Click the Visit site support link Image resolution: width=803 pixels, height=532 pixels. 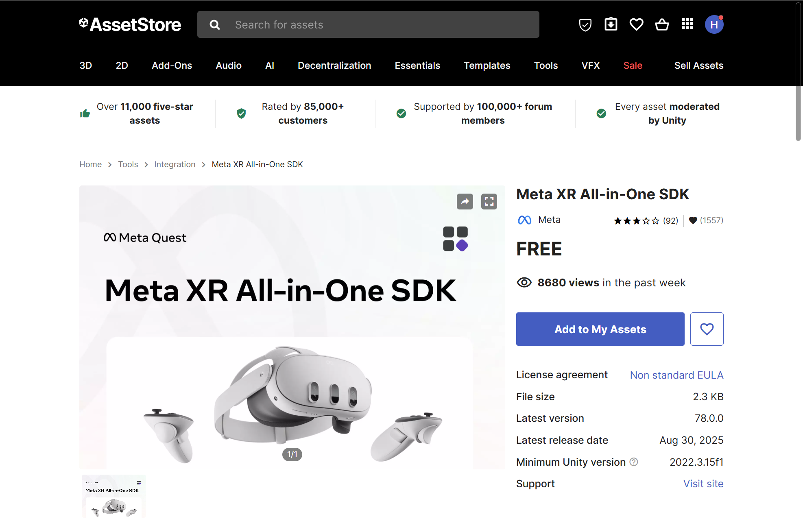703,484
